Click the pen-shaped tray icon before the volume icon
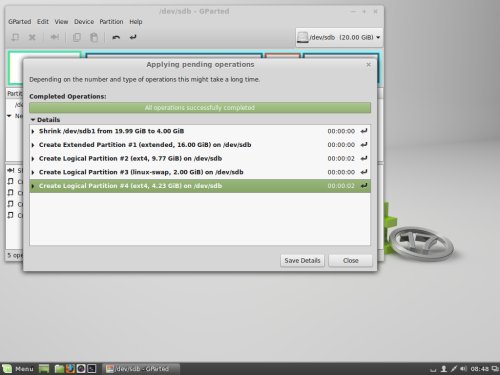500x375 pixels. point(454,369)
